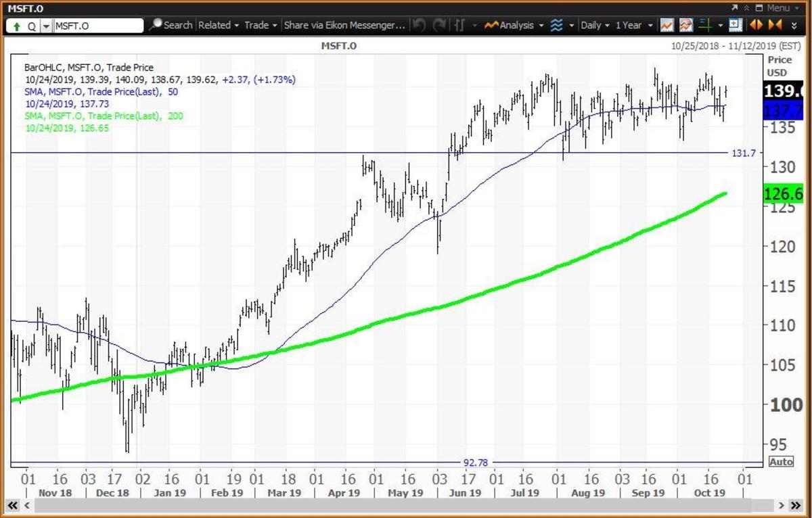Jump to chart start with left double-arrow
This screenshot has height=518, width=812.
(12, 505)
